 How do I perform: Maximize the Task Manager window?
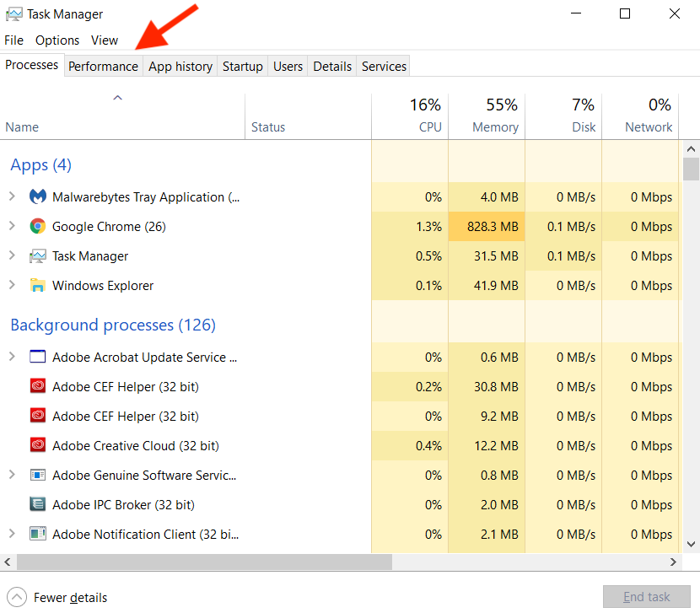coord(625,13)
